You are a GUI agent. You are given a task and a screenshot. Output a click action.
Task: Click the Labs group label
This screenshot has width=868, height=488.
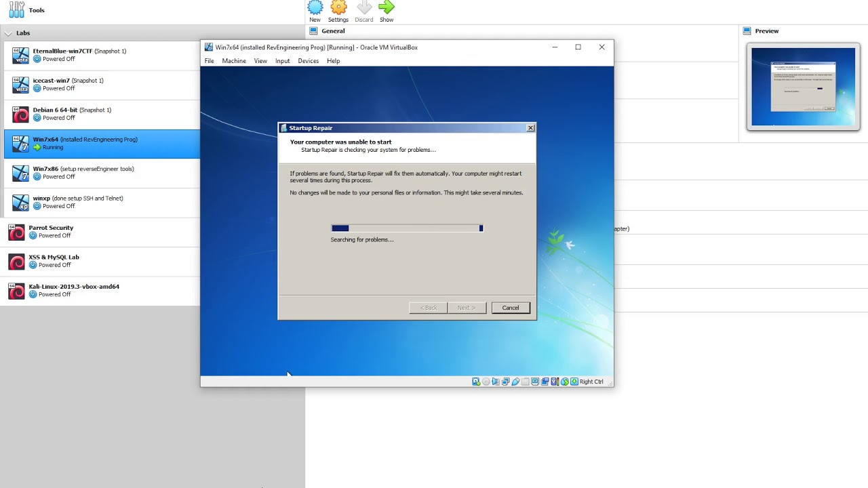tap(23, 33)
